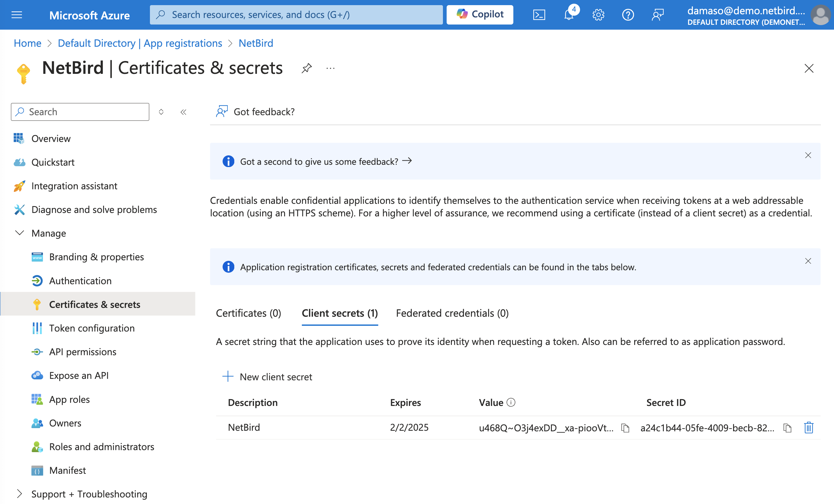Go to App registrations breadcrumb
The width and height of the screenshot is (834, 504).
[140, 43]
